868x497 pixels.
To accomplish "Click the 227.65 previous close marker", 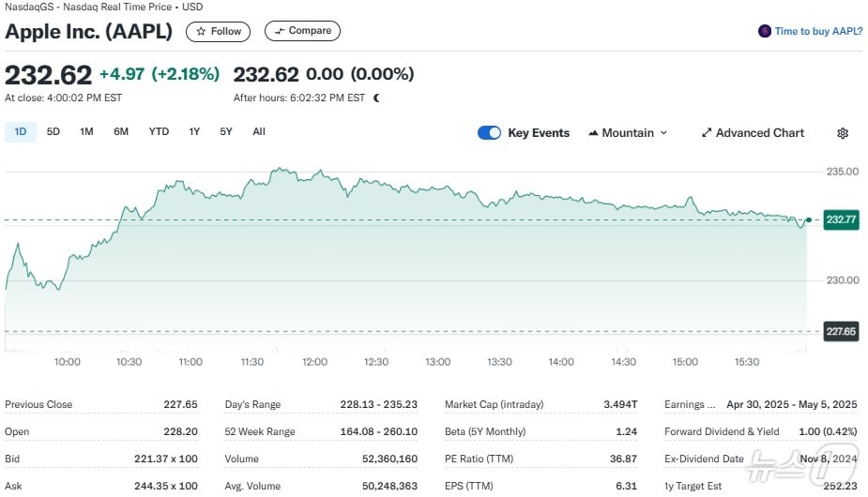I will click(840, 331).
